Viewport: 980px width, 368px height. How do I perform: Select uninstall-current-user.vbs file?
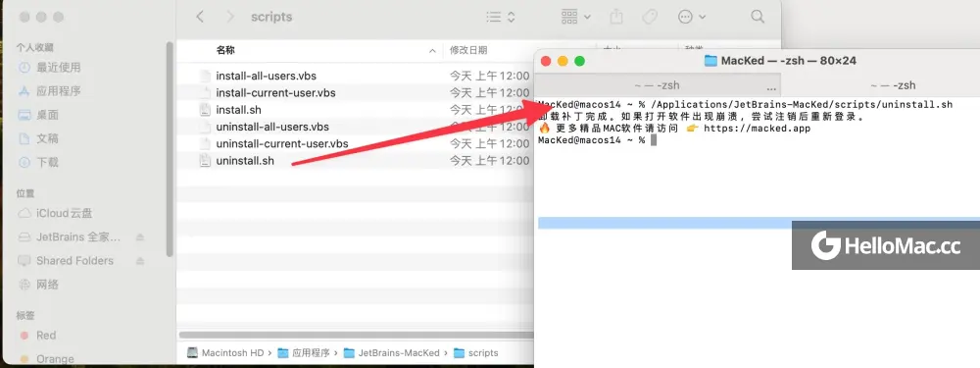pyautogui.click(x=282, y=143)
